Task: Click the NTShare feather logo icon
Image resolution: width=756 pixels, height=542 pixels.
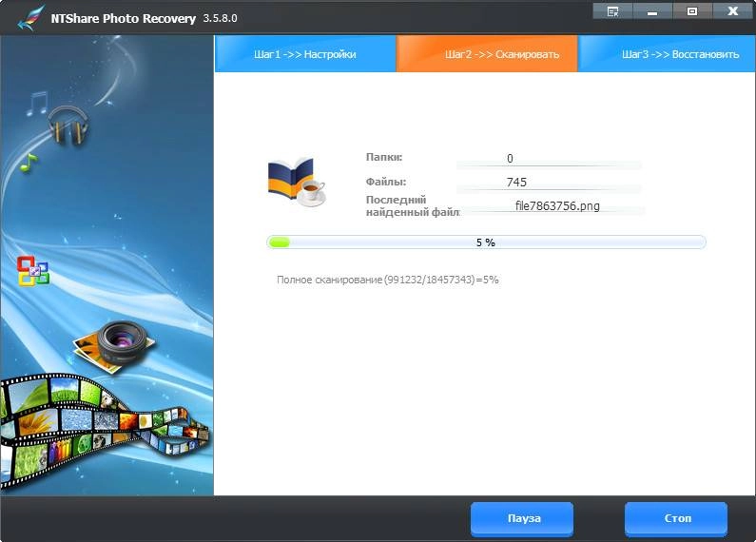Action: [29, 18]
